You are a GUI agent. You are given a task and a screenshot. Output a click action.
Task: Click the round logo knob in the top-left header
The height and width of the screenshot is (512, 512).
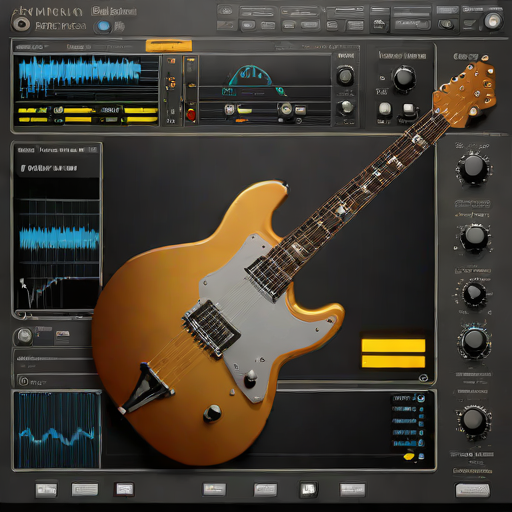pos(21,24)
